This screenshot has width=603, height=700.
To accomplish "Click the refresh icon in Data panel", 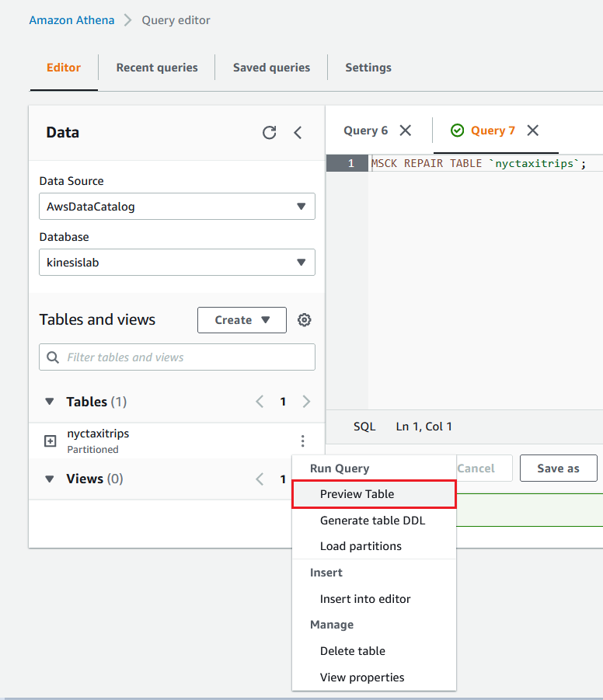I will pos(269,133).
